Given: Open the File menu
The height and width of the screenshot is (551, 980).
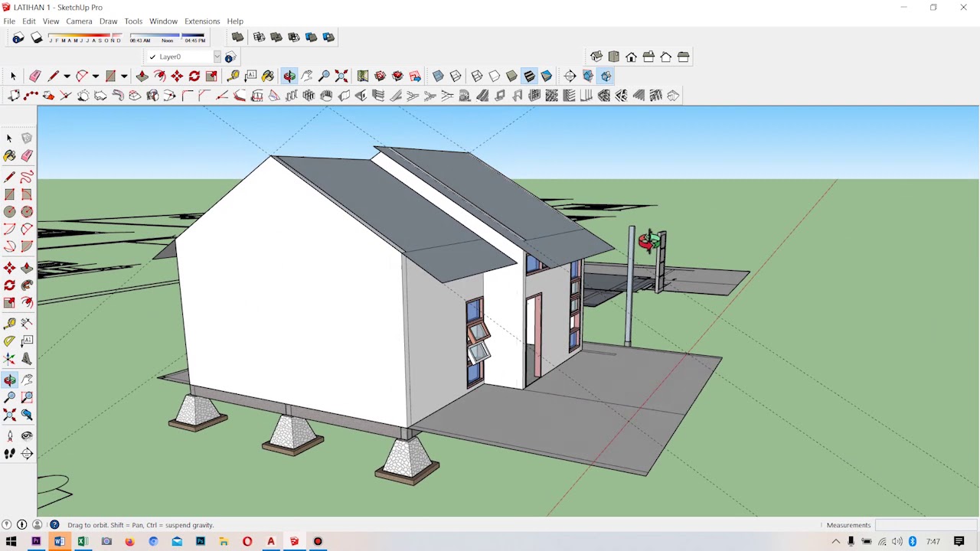Looking at the screenshot, I should coord(9,21).
